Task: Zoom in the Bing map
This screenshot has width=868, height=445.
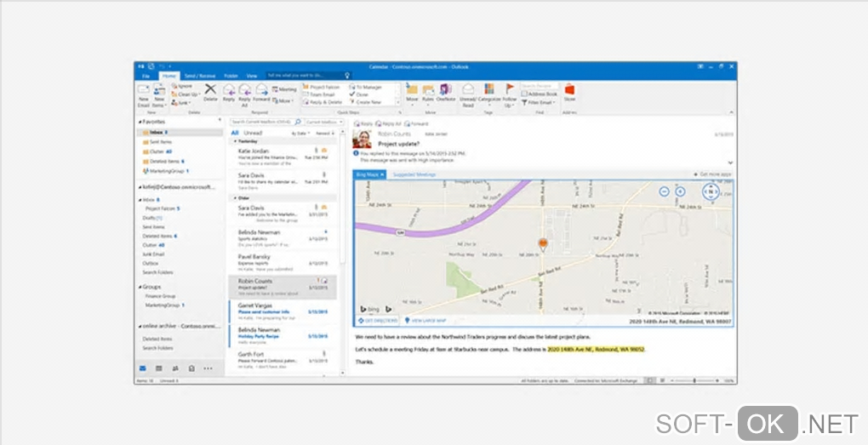Action: 680,191
